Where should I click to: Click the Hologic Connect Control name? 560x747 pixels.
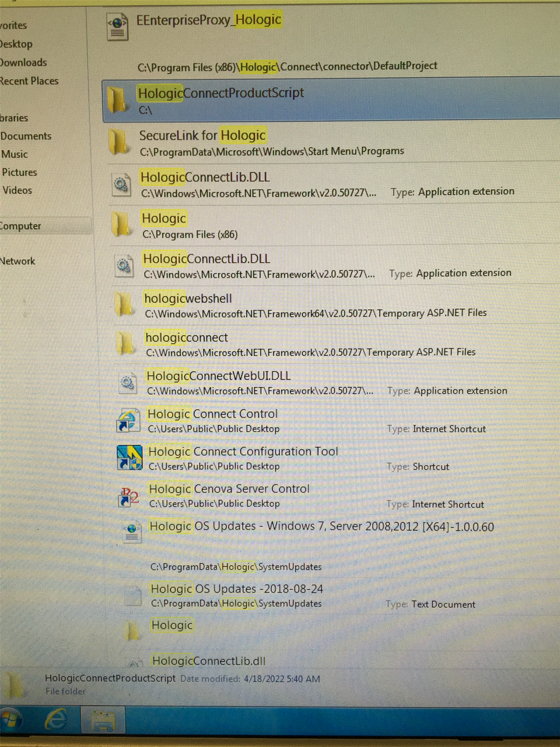(x=213, y=414)
